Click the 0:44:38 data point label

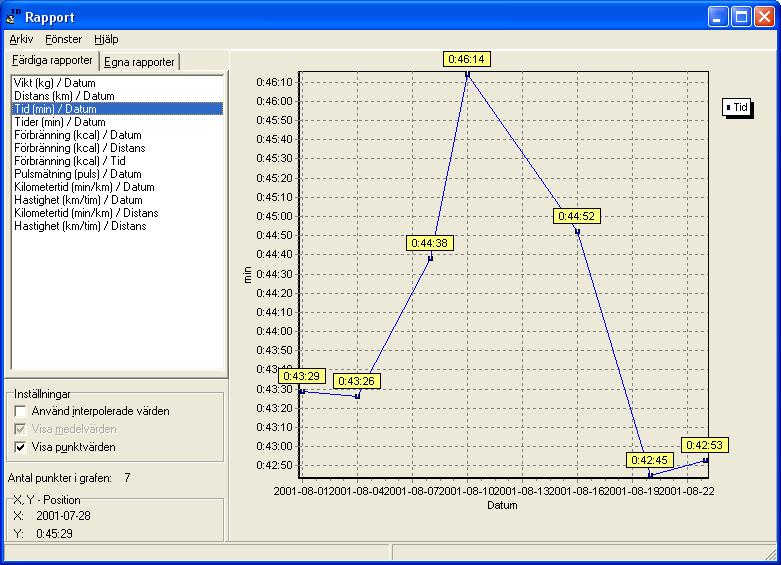tap(430, 243)
